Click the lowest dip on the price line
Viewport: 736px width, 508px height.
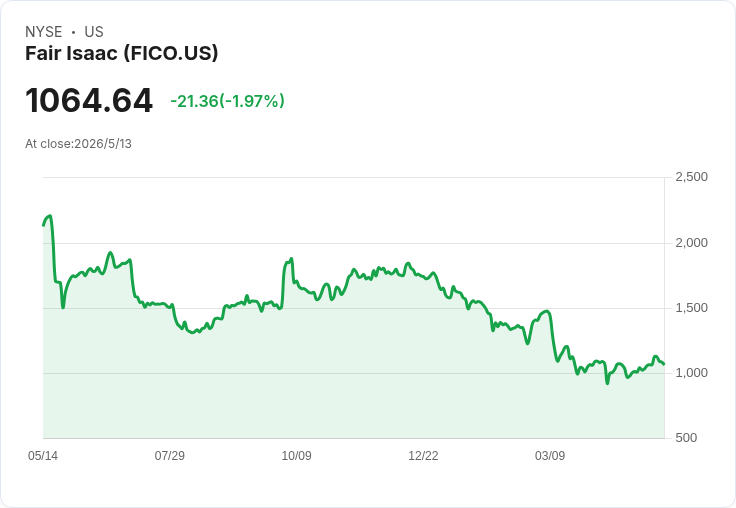(x=607, y=383)
